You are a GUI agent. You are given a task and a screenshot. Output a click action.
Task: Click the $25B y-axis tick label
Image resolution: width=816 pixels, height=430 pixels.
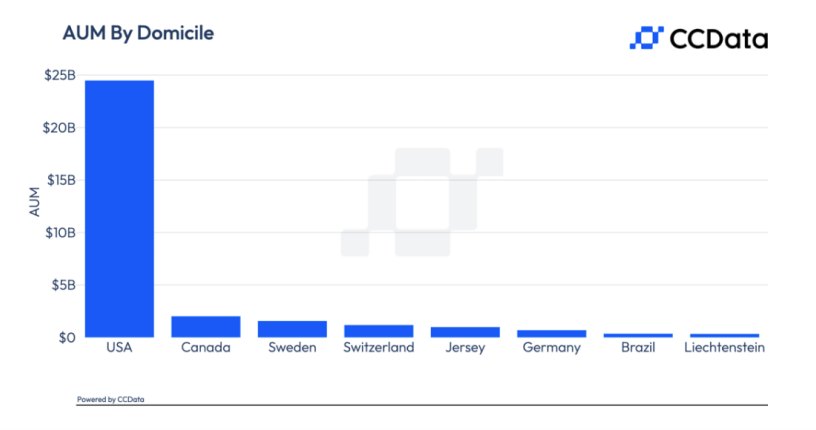click(60, 76)
